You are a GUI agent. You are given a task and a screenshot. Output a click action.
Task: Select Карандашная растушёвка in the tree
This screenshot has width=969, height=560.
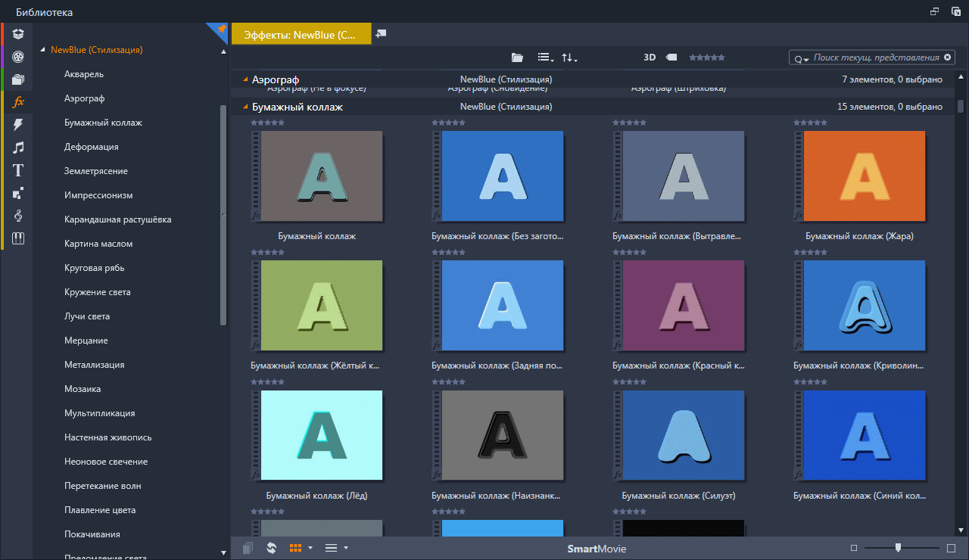[118, 219]
